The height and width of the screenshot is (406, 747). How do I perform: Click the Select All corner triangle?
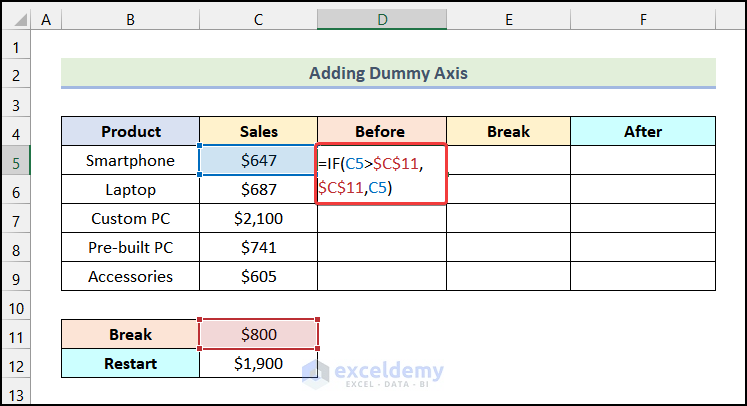pyautogui.click(x=16, y=20)
